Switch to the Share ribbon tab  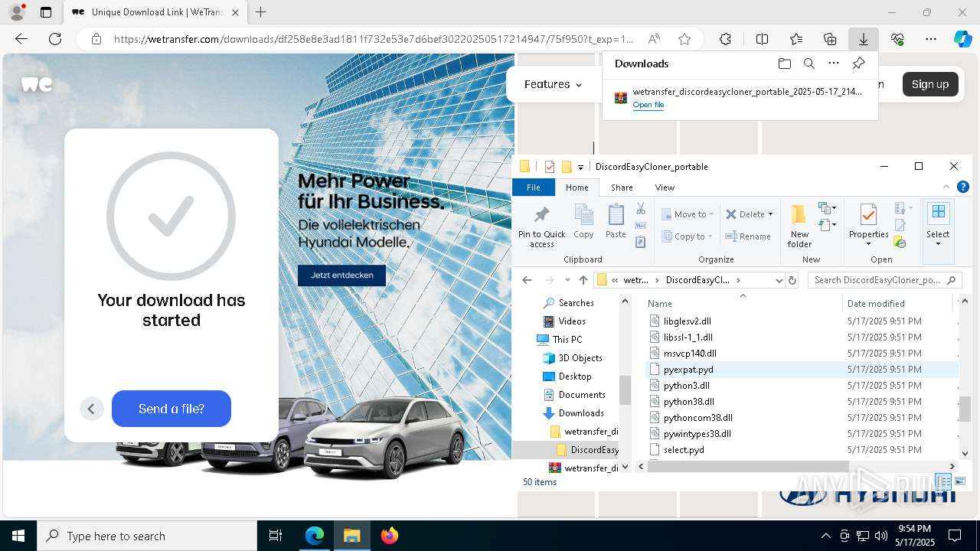(x=622, y=187)
